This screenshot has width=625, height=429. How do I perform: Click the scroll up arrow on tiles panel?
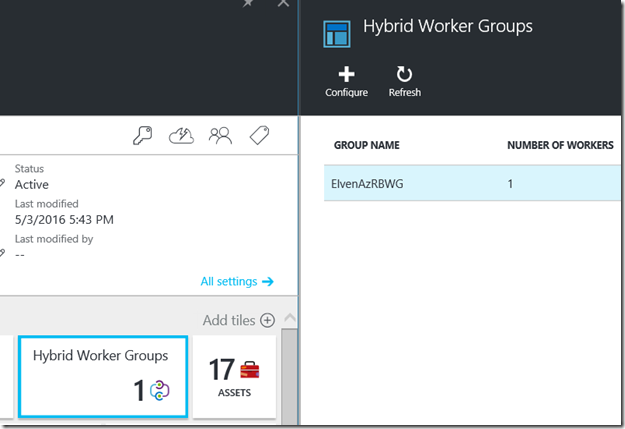[x=290, y=319]
